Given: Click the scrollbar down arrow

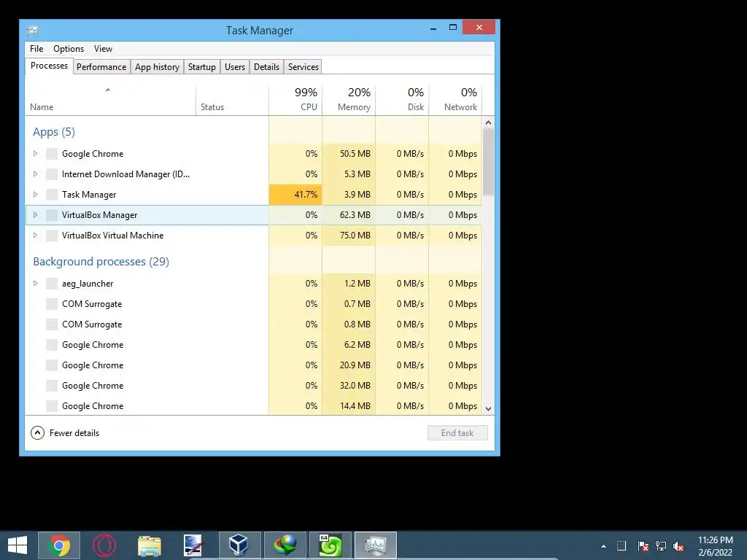Looking at the screenshot, I should click(x=488, y=408).
